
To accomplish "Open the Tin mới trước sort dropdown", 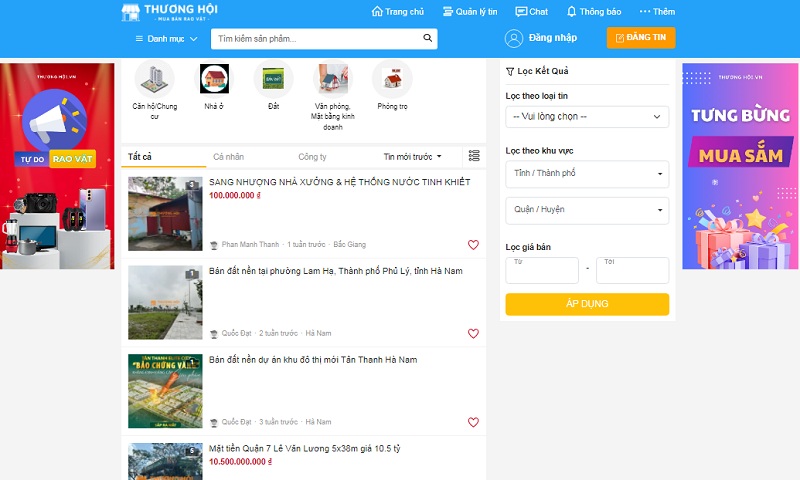I will click(x=412, y=157).
